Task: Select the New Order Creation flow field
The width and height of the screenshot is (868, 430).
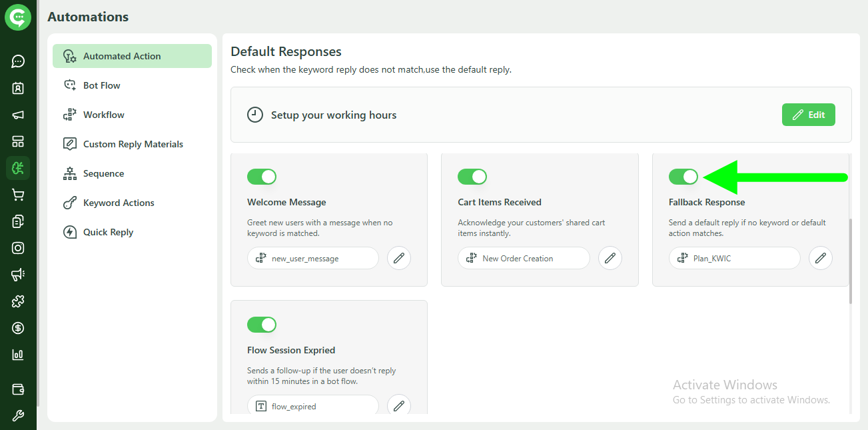Action: (524, 258)
